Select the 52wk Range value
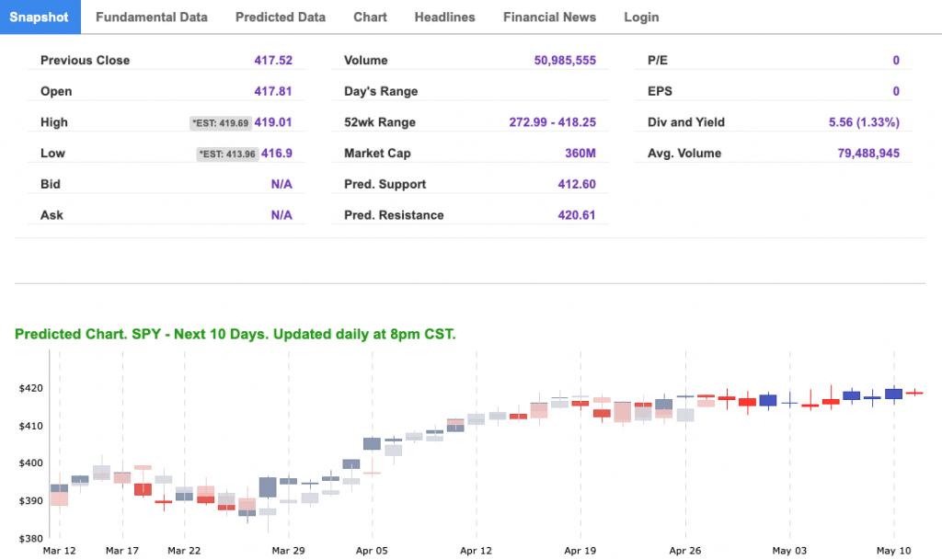 coord(552,122)
